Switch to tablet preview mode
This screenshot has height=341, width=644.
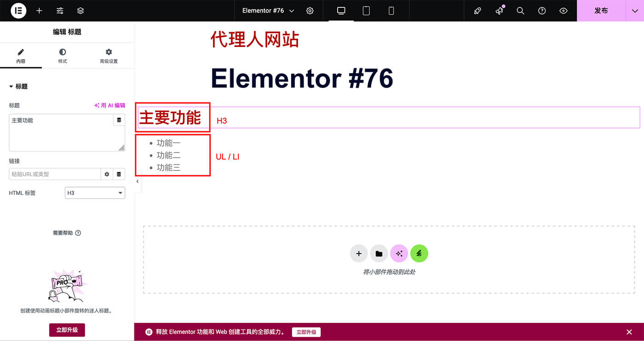(366, 11)
